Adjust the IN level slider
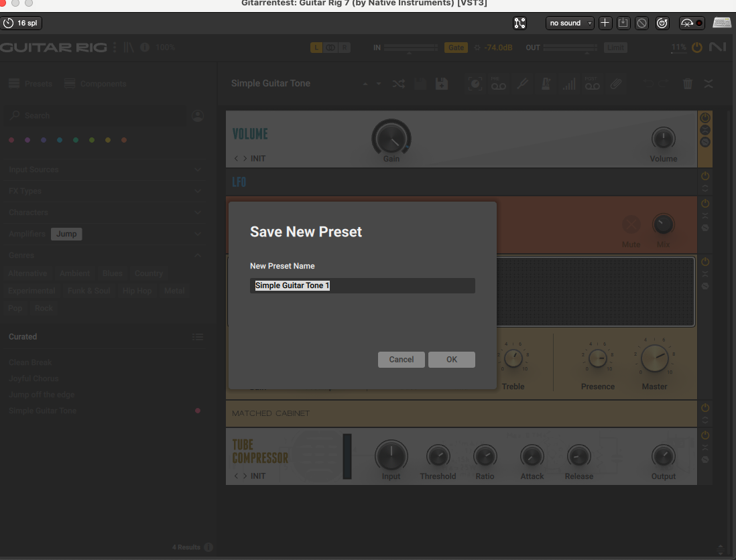This screenshot has width=736, height=560. pos(411,48)
